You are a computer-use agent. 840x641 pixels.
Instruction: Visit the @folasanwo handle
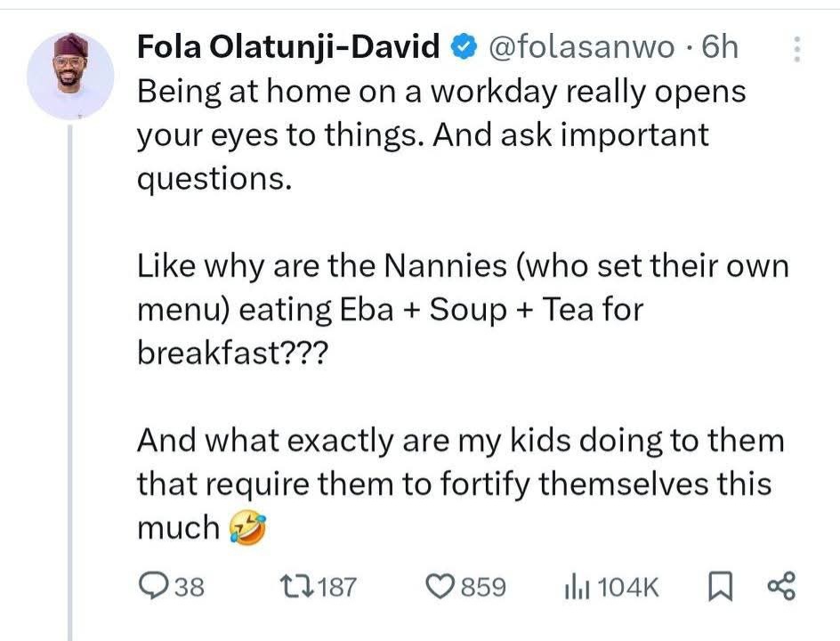coord(582,48)
